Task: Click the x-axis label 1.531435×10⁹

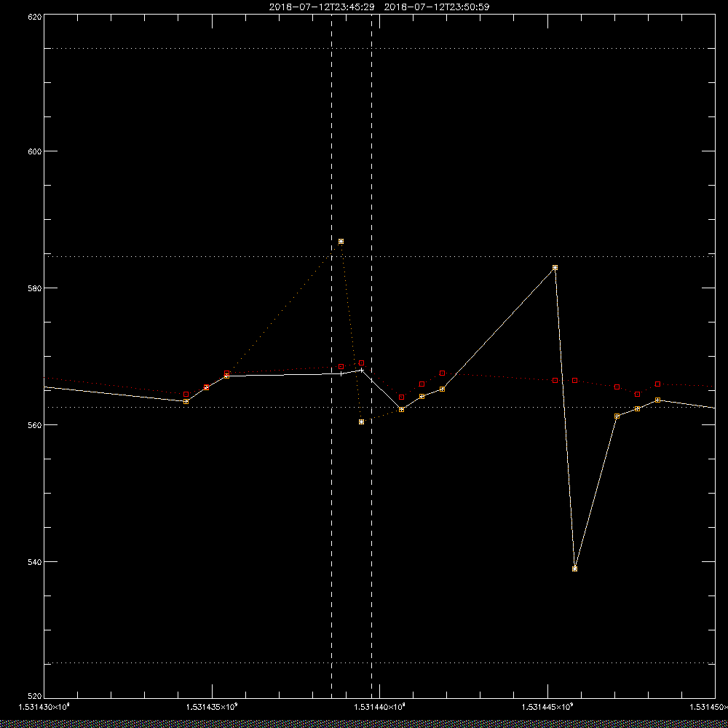Action: coord(212,707)
